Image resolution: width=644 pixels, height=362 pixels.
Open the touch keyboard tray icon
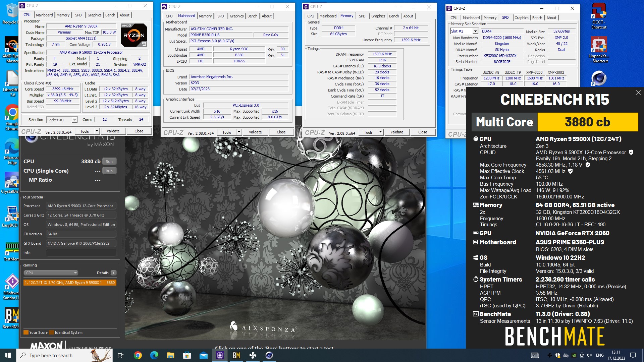pos(535,355)
